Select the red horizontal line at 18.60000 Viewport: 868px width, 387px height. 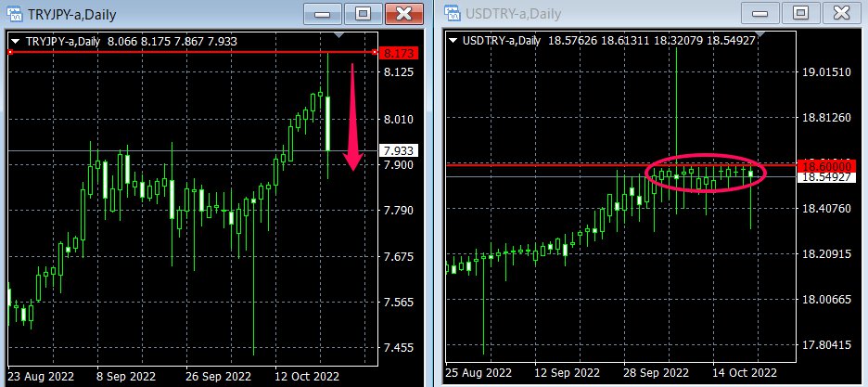click(x=620, y=165)
